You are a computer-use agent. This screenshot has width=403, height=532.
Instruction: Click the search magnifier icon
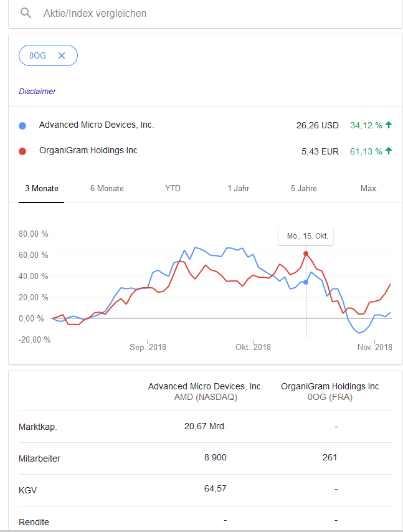(x=26, y=13)
